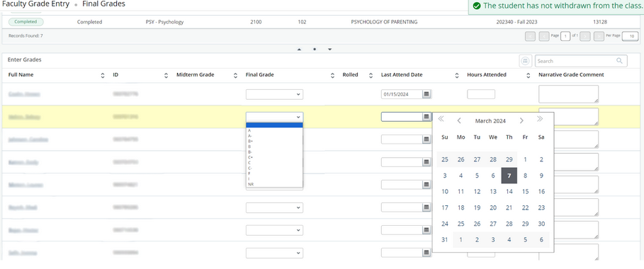This screenshot has width=644, height=269.
Task: Expand panel with the down triangle handle
Action: 330,50
